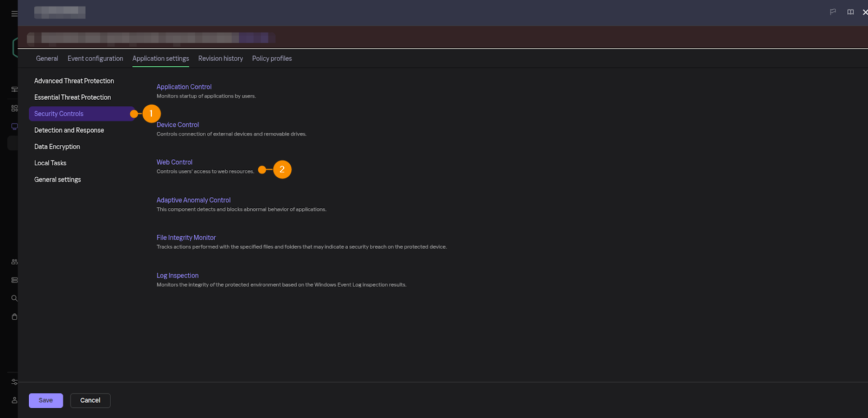Viewport: 868px width, 418px height.
Task: Click the magnifier search icon in sidebar
Action: pos(15,298)
